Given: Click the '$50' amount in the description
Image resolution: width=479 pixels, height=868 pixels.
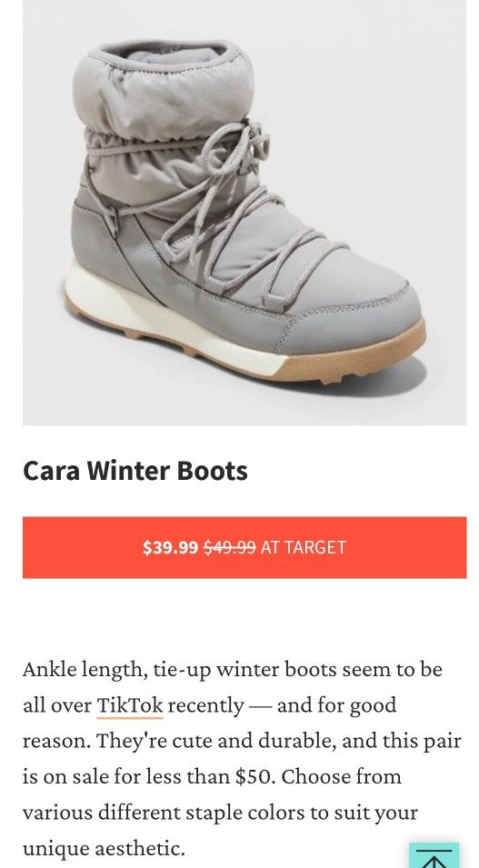Looking at the screenshot, I should click(254, 776).
